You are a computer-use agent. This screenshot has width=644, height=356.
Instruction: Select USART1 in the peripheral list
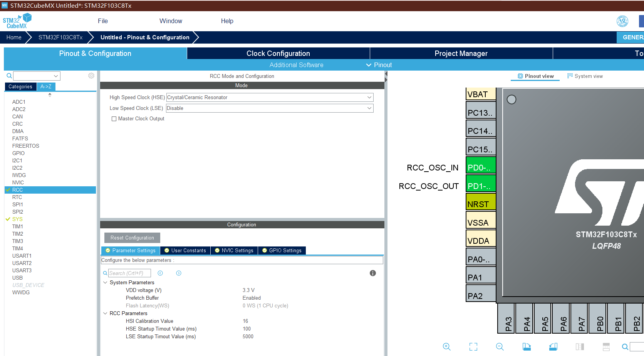(22, 256)
